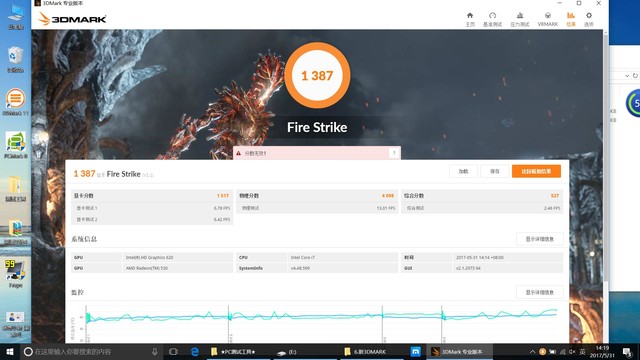Open the Benchmarks gauge tab
640x360 pixels.
[492, 20]
